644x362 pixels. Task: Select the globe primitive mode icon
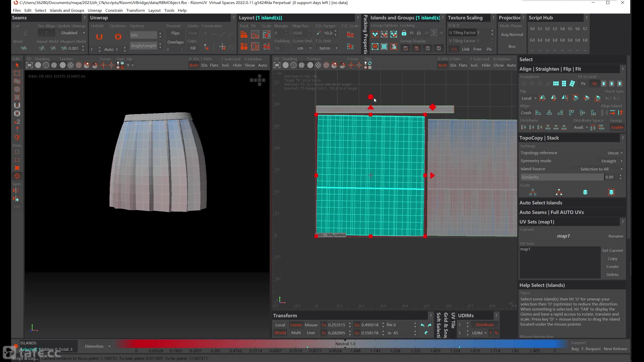pos(17,176)
